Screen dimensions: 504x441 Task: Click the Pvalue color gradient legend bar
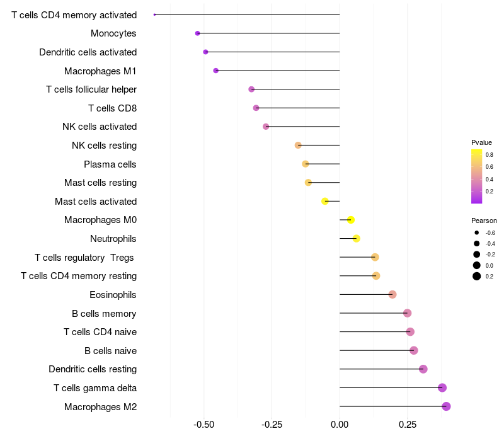pyautogui.click(x=476, y=176)
